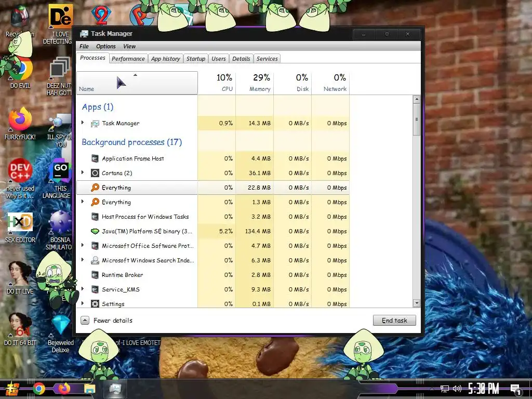The width and height of the screenshot is (532, 399).
Task: Click the Cortana circle icon
Action: coord(95,173)
